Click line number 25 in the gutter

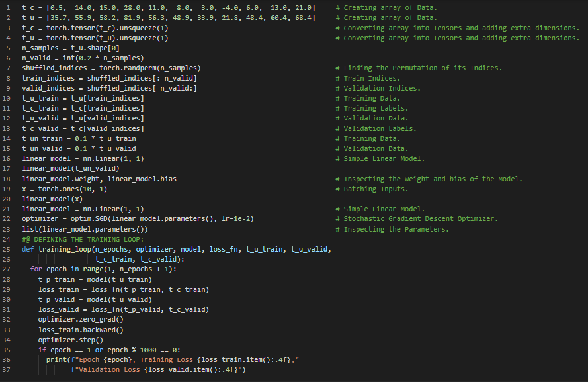click(7, 249)
